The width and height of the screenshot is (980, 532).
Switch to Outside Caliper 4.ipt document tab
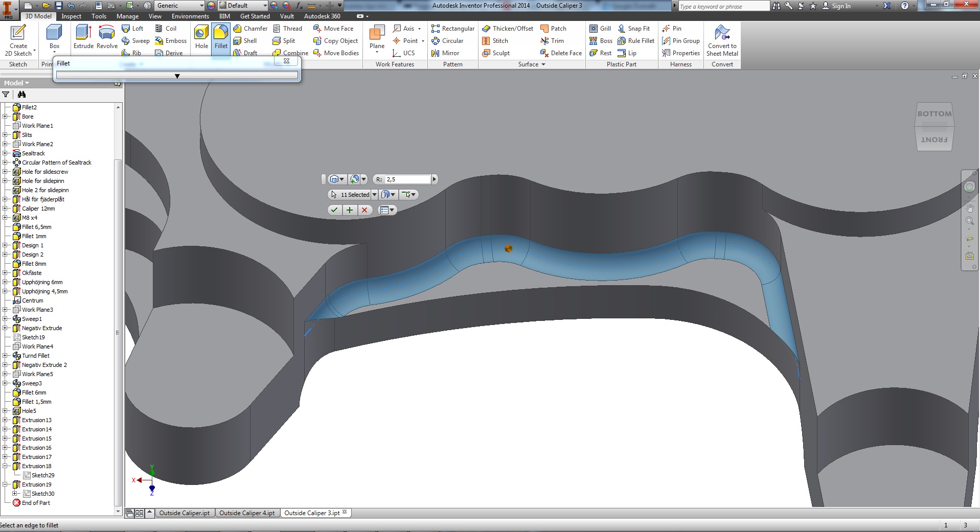[x=247, y=513]
